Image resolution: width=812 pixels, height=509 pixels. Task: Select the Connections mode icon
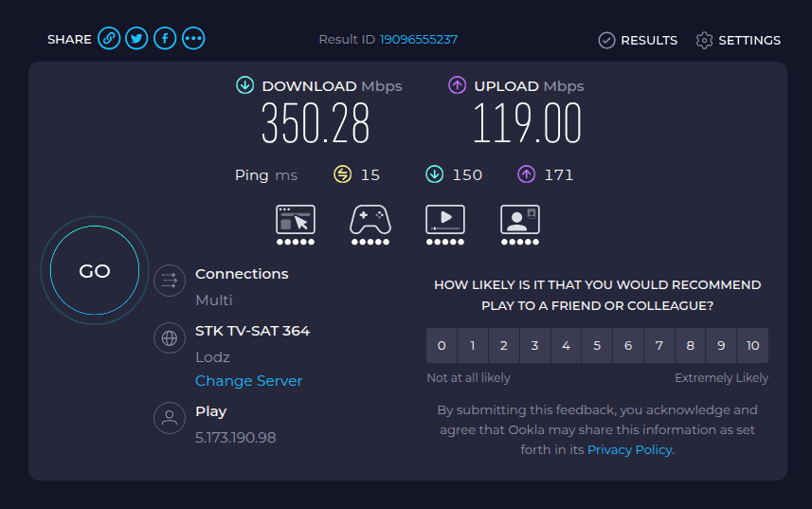pyautogui.click(x=170, y=281)
